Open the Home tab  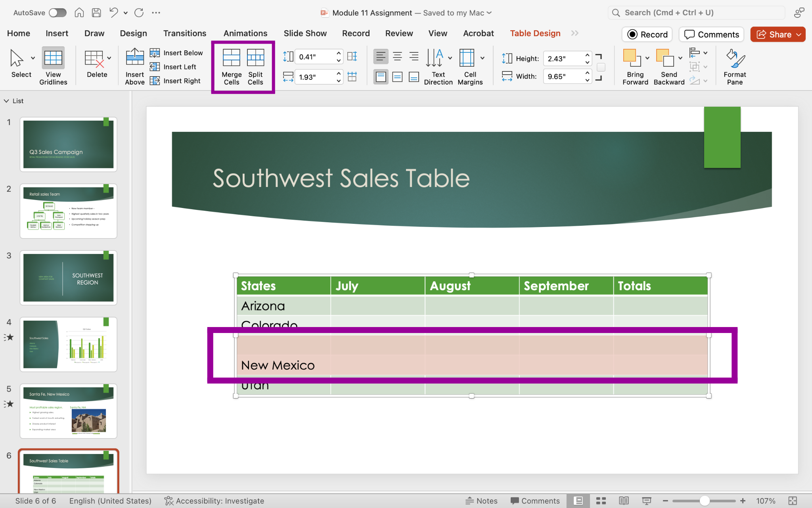click(x=19, y=33)
